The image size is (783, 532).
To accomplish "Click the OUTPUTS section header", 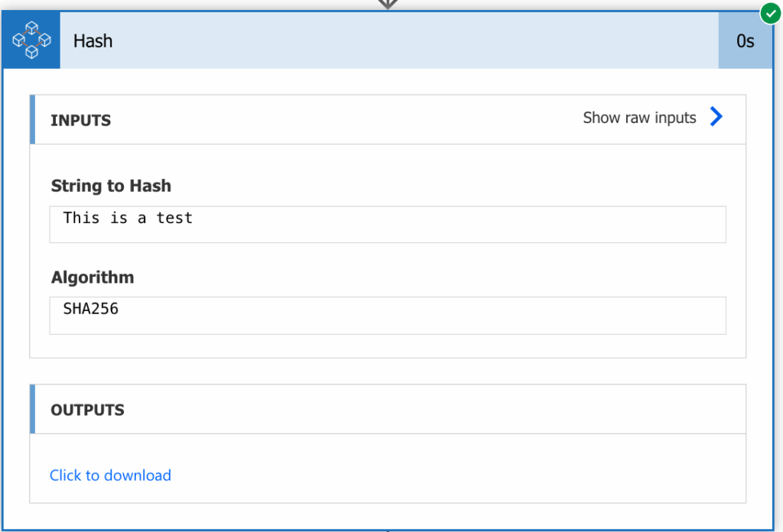I will point(388,409).
